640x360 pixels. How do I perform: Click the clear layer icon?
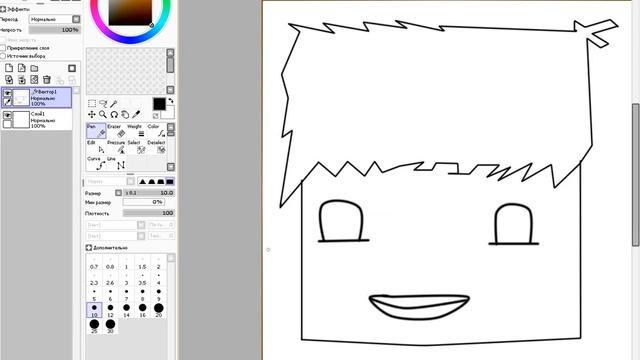point(34,80)
